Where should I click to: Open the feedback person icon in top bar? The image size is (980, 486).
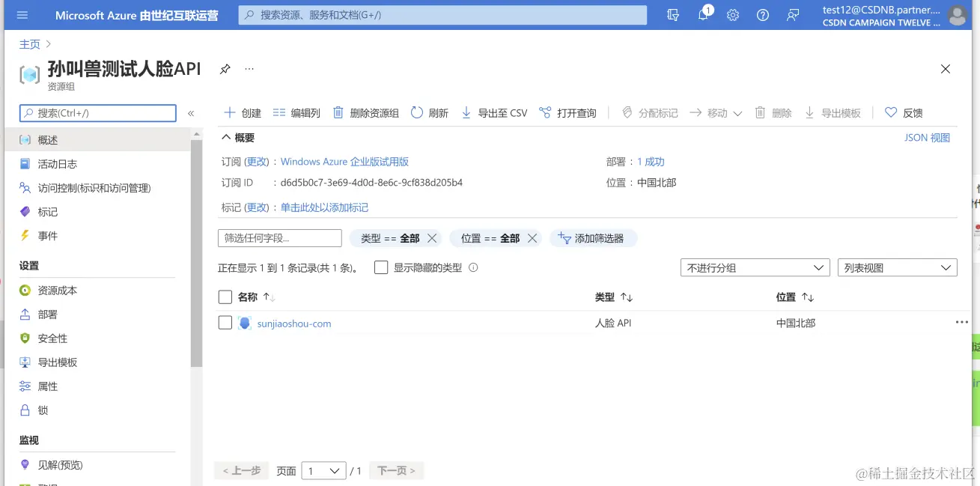pyautogui.click(x=793, y=15)
